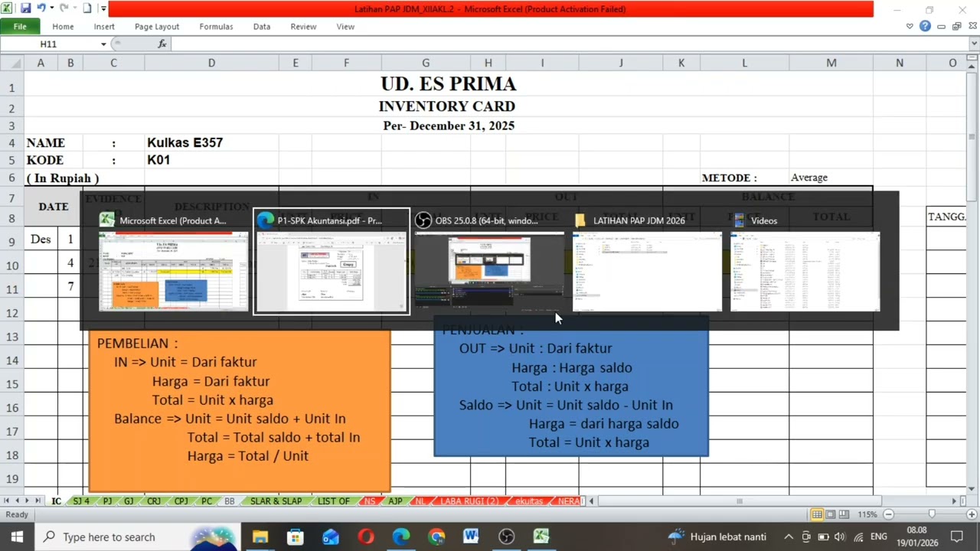
Task: Adjust the zoom slider handle
Action: 932,514
